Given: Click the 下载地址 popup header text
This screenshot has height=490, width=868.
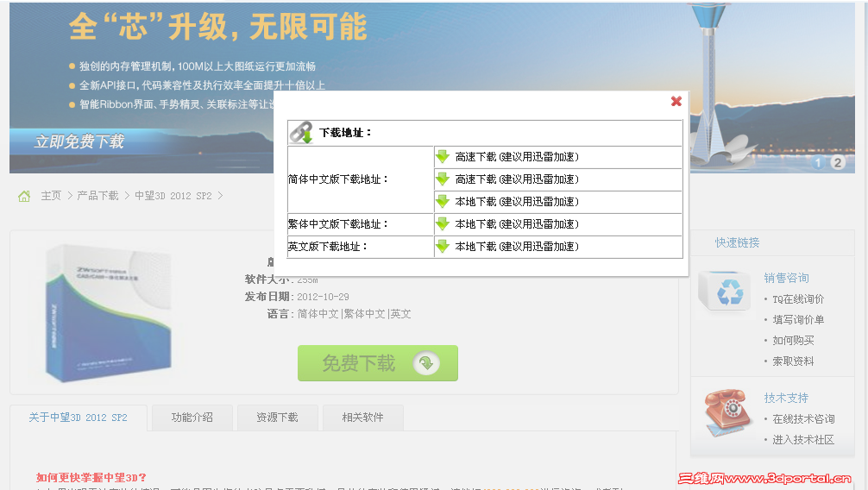Looking at the screenshot, I should (345, 133).
